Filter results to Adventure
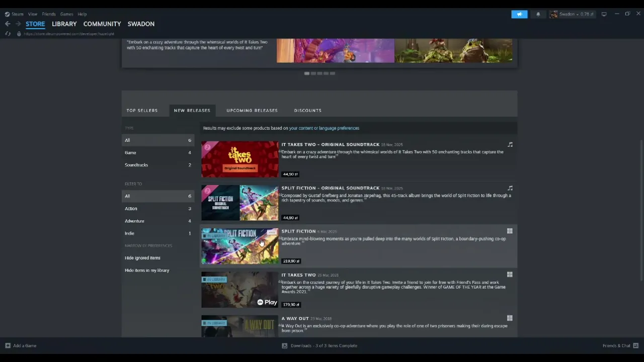The width and height of the screenshot is (644, 362). [158, 221]
